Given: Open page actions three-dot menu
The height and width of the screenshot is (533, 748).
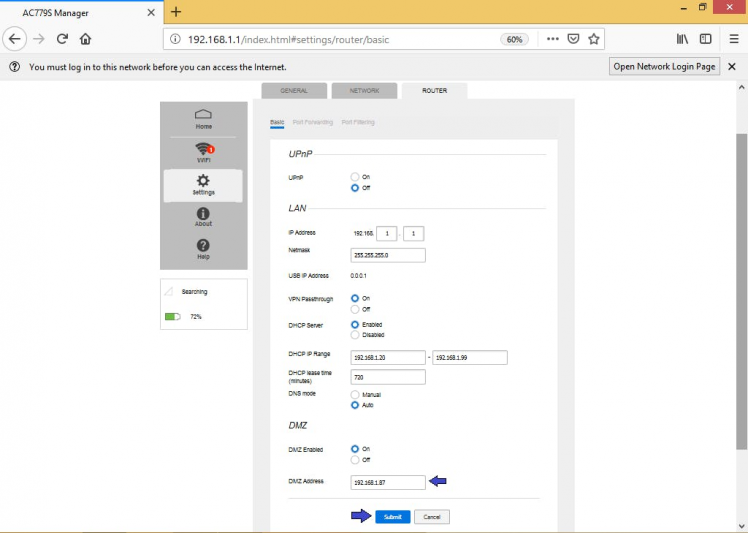Looking at the screenshot, I should pyautogui.click(x=553, y=39).
